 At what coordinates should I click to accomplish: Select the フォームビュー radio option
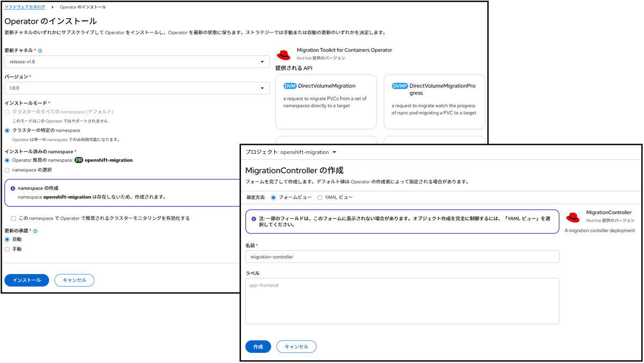click(x=274, y=197)
